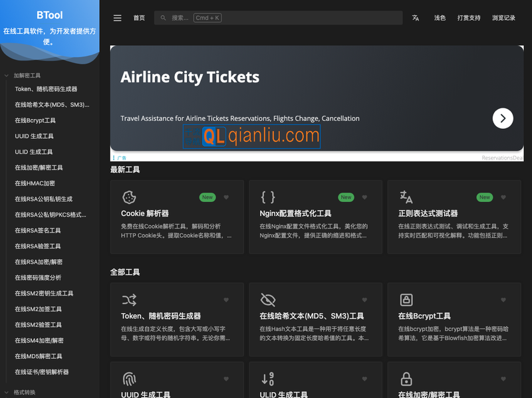Click the crossed-eye icon on 在线哈希文本 card

[x=268, y=300]
